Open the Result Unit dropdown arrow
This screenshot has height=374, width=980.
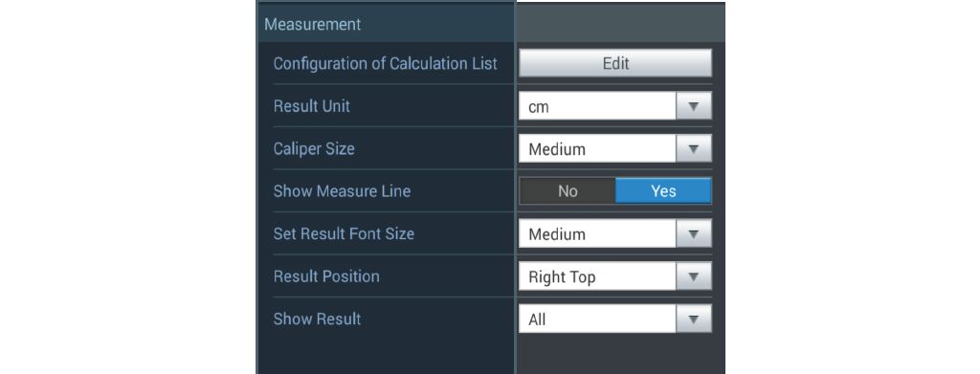693,106
